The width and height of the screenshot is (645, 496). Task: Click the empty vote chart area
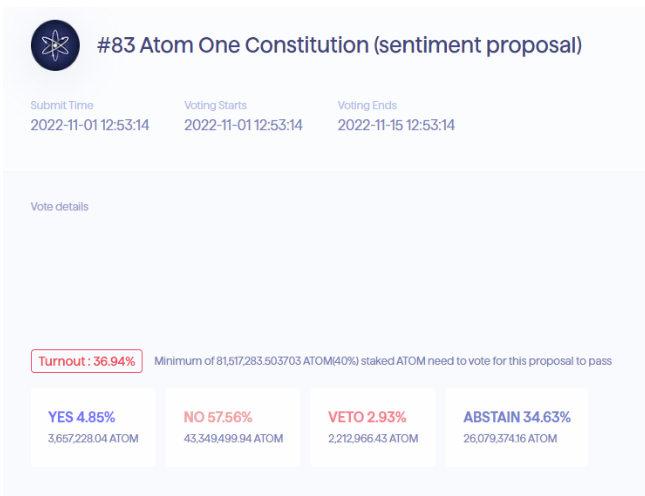321,280
